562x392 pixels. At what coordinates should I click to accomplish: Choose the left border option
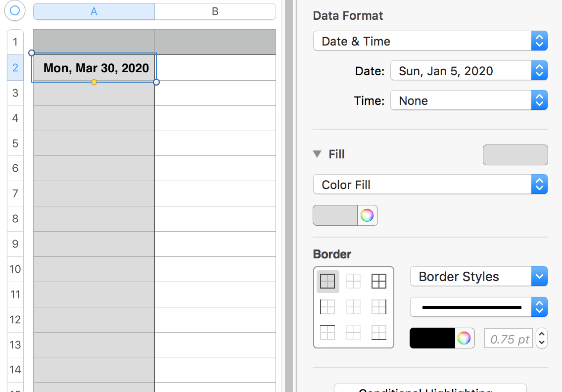point(328,307)
